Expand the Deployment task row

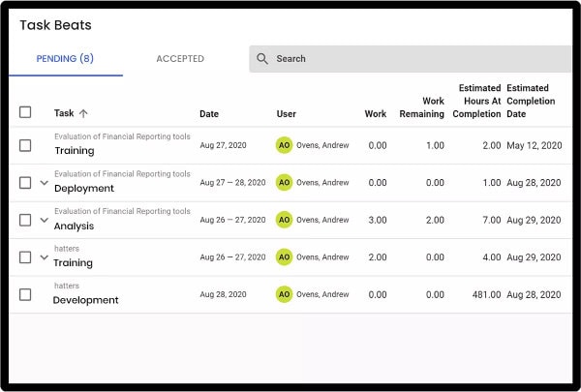[44, 182]
